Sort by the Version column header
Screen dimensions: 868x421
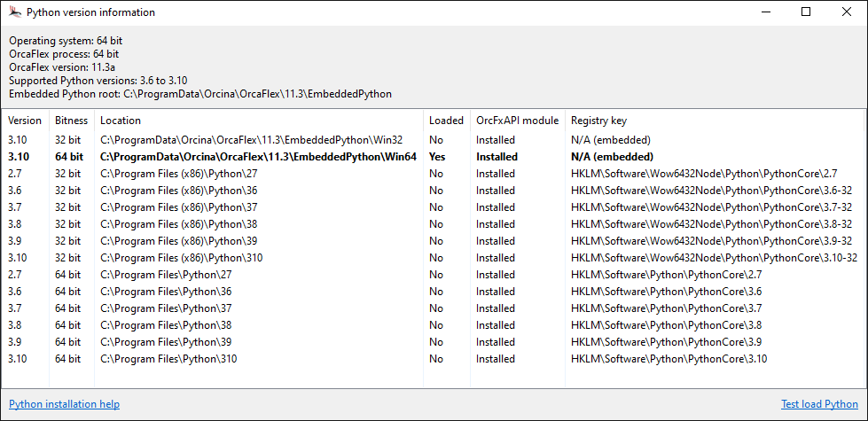pyautogui.click(x=25, y=121)
